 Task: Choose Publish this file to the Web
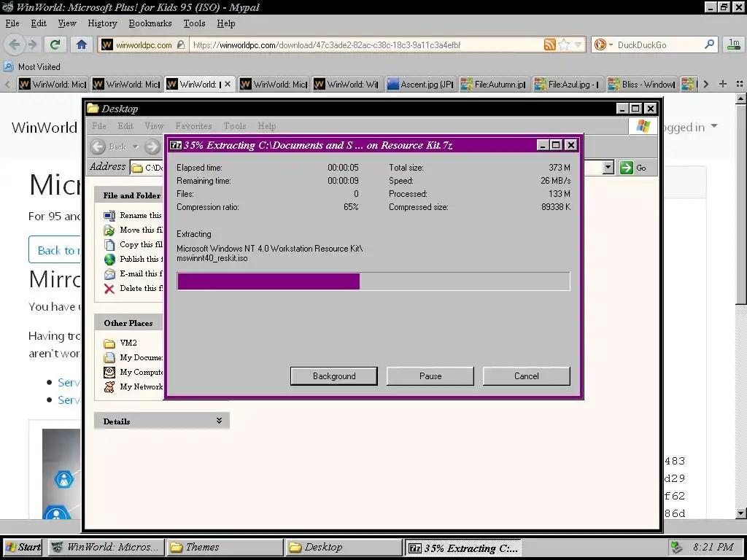pos(133,259)
